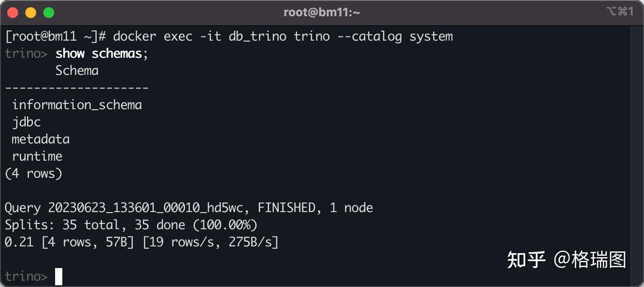This screenshot has height=287, width=644.
Task: Click the dashed separator under Schema
Action: click(77, 88)
